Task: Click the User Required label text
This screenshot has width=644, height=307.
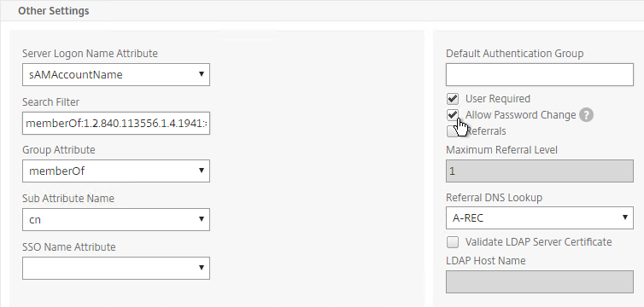Action: click(x=497, y=99)
